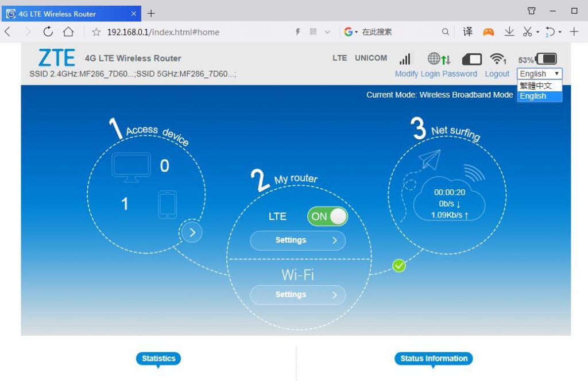
Task: Click the translate icon in the browser toolbar
Action: coord(467,32)
